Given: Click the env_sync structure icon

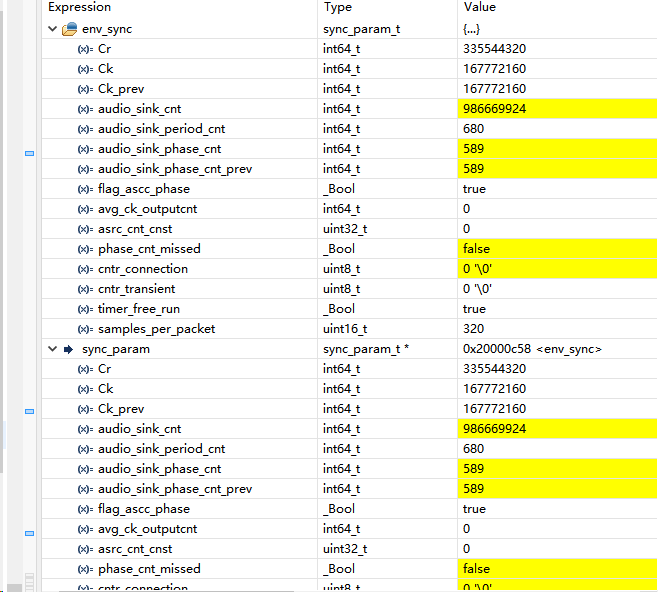Looking at the screenshot, I should coord(69,29).
